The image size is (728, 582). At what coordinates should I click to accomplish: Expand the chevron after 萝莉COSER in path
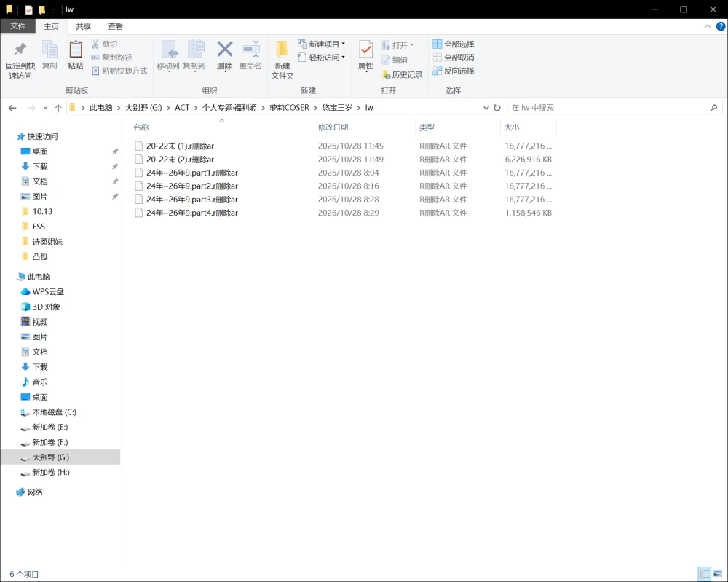pos(316,108)
